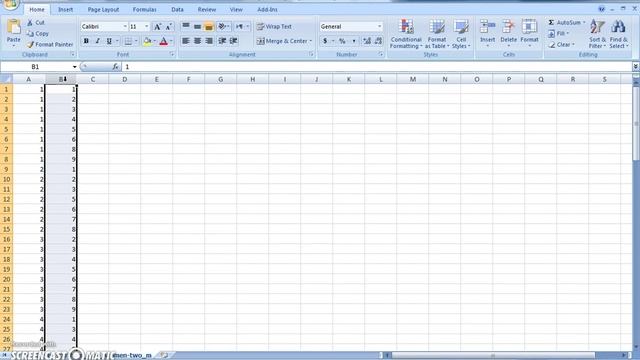This screenshot has width=640, height=360.
Task: Open the Data tab
Action: (x=177, y=9)
